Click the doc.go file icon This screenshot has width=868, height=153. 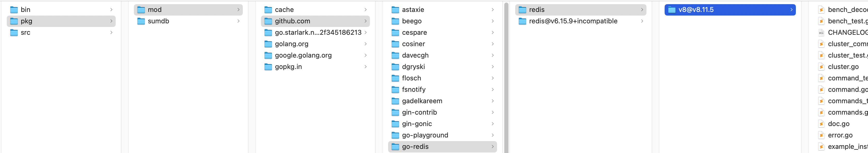821,124
